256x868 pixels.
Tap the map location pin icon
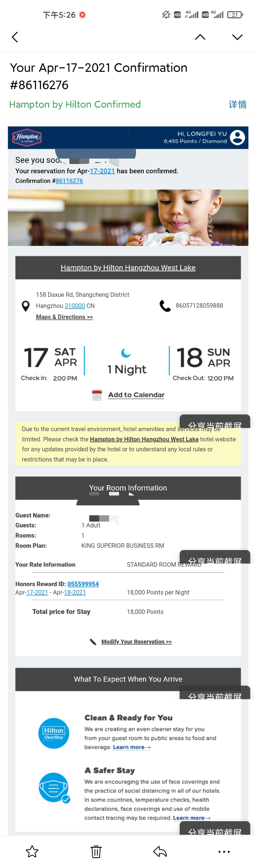[x=26, y=306]
